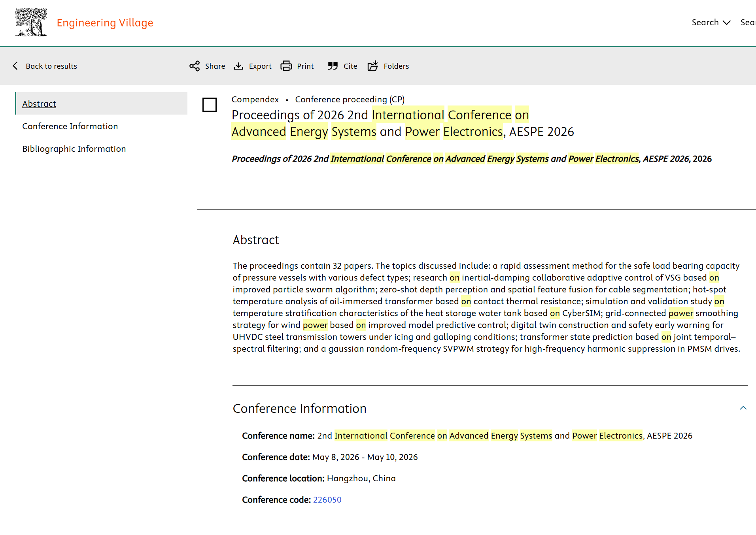This screenshot has height=535, width=756.
Task: Click the Folders label
Action: [396, 66]
